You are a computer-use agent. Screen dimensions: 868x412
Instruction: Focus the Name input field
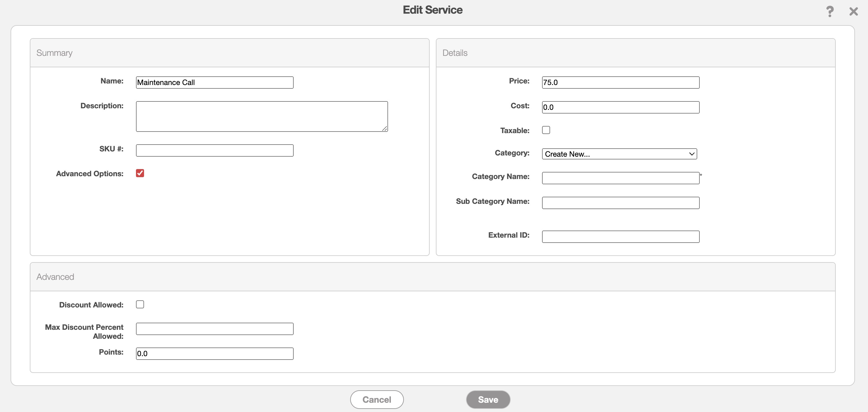[214, 83]
